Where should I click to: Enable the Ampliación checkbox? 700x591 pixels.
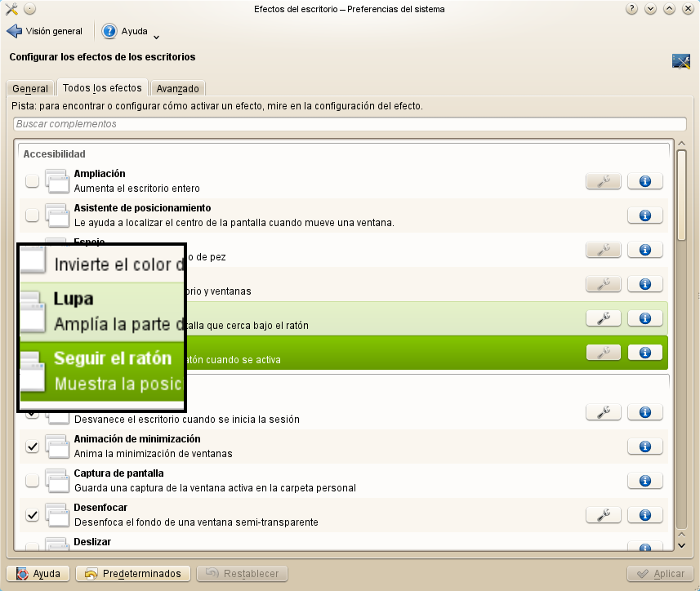32,181
